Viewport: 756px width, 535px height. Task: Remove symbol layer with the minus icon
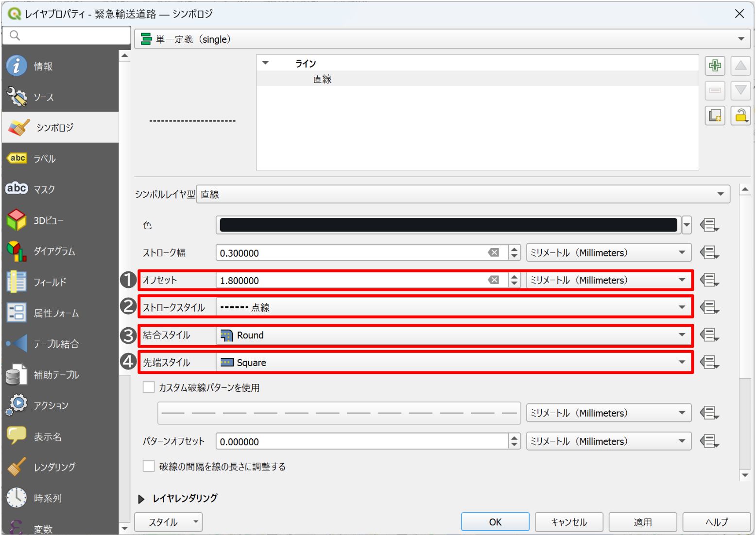(x=715, y=90)
